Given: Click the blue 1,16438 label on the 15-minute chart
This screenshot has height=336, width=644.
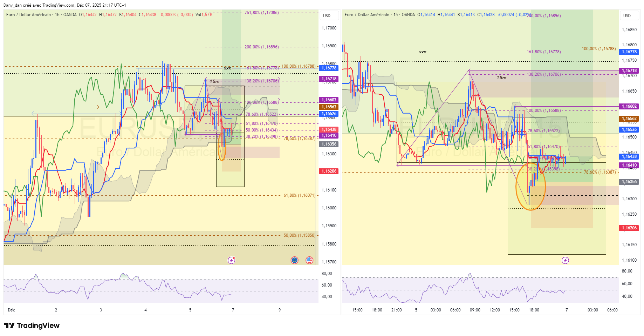Looking at the screenshot, I should coord(629,156).
